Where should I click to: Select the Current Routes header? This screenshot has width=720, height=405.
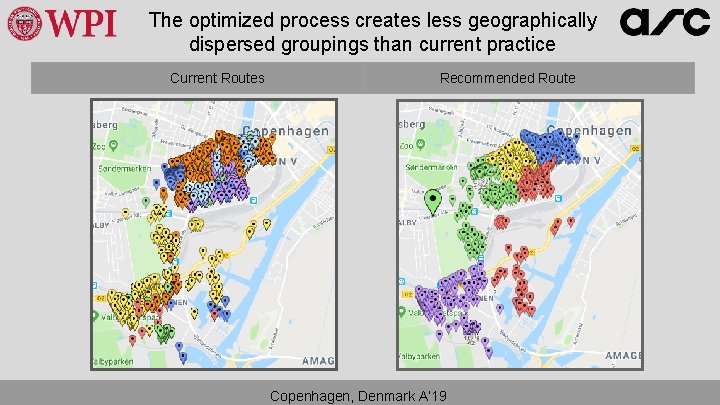click(217, 78)
